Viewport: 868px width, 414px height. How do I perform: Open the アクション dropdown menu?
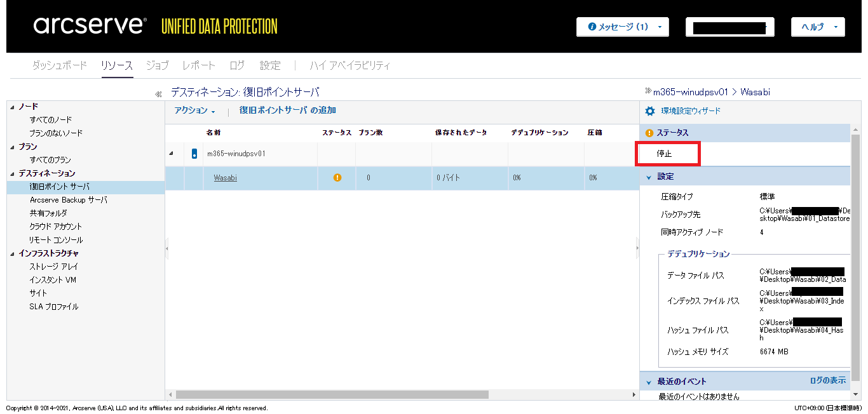coord(194,110)
